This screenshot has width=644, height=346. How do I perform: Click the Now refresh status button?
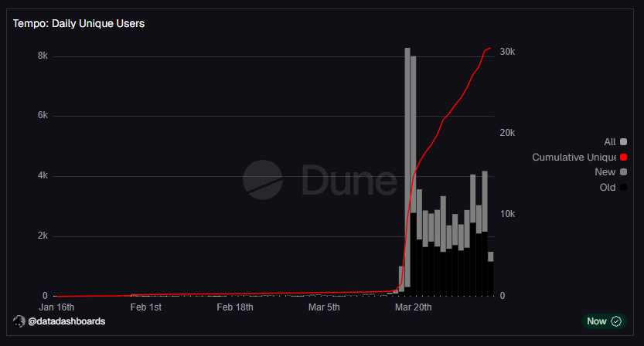click(x=604, y=321)
